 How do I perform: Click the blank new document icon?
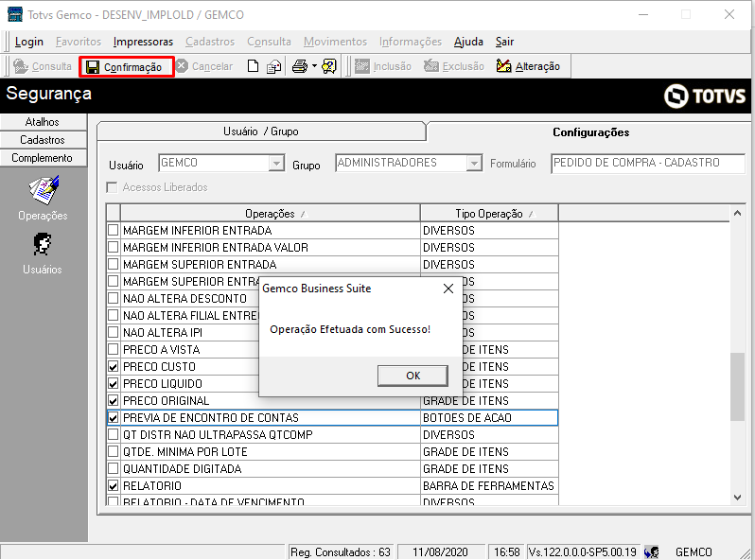253,66
